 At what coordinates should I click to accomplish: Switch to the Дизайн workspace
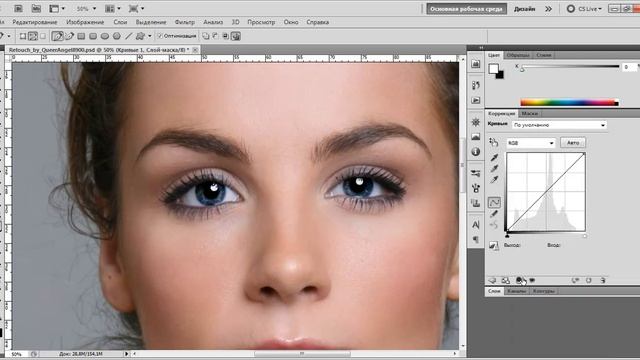pyautogui.click(x=524, y=9)
